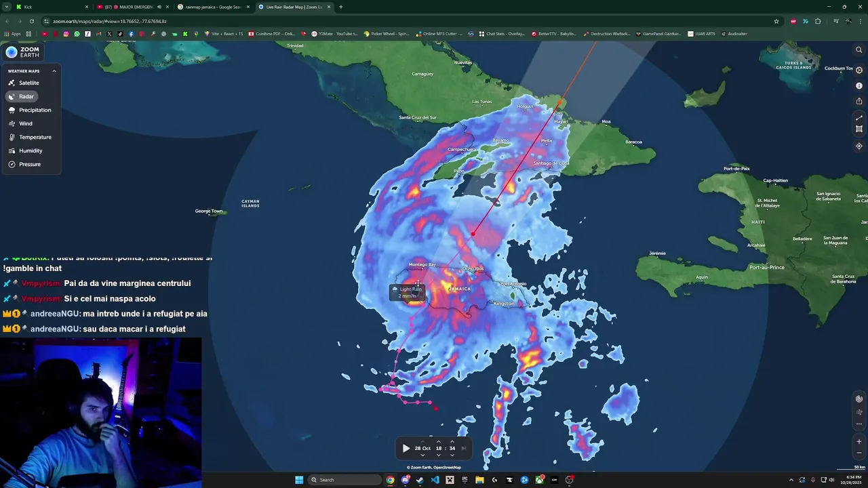868x488 pixels.
Task: Decrease the hour below 18
Action: coord(438,455)
